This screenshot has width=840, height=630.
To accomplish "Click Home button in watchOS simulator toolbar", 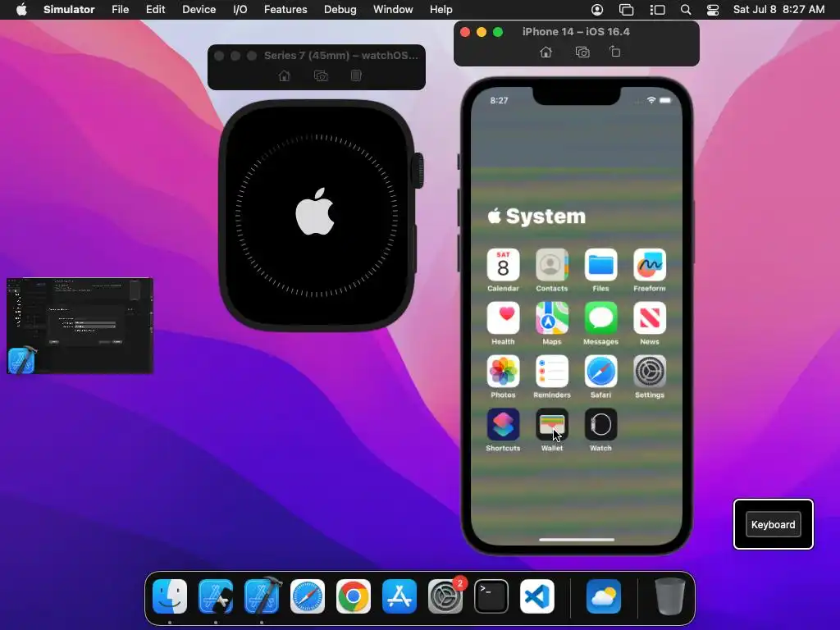I will (x=285, y=75).
